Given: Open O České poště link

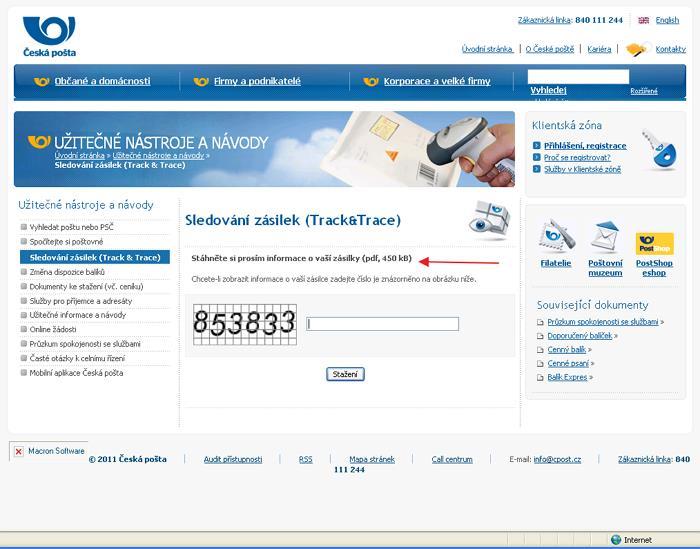Looking at the screenshot, I should (550, 49).
